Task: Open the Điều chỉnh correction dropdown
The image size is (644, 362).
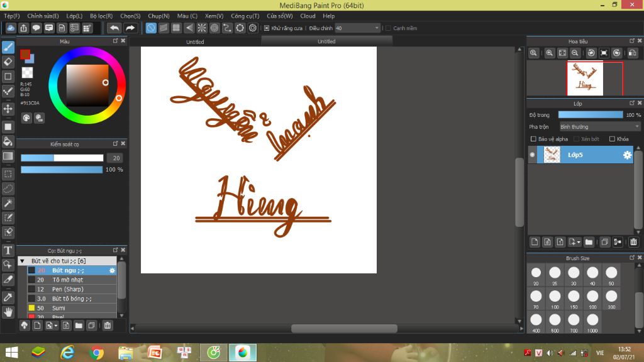Action: click(357, 28)
